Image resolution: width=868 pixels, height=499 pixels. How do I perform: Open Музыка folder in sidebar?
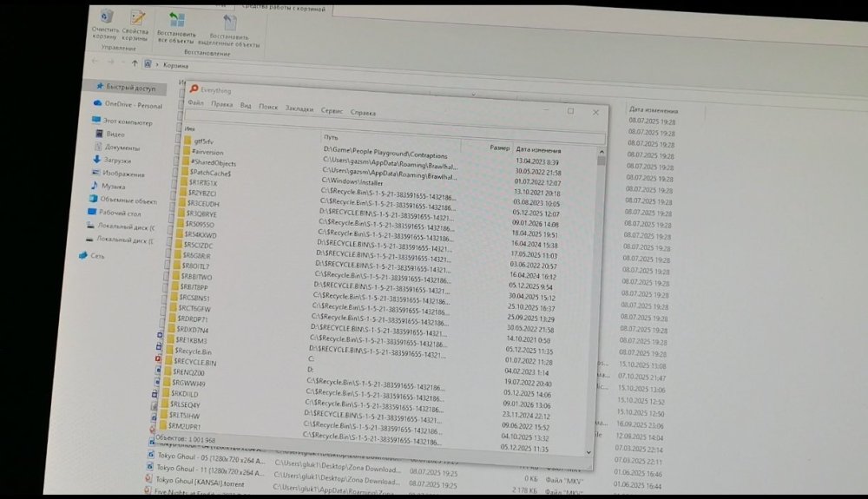pos(108,186)
